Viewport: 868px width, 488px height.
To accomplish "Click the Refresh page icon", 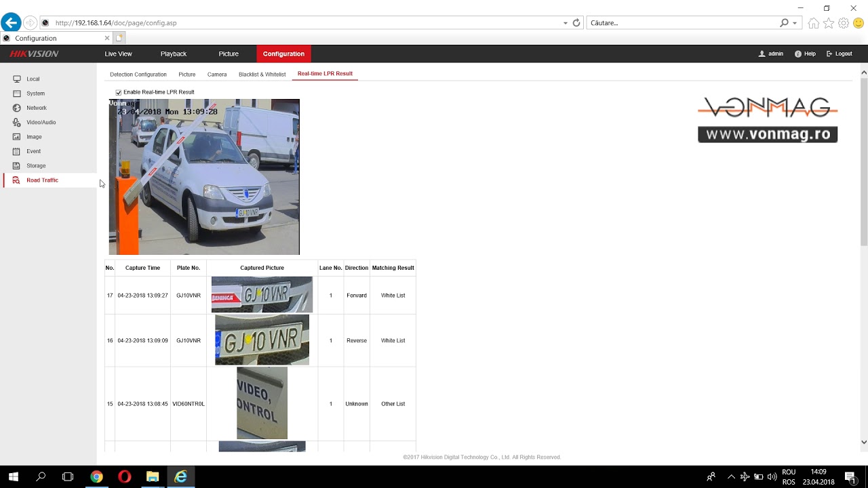I will [576, 22].
